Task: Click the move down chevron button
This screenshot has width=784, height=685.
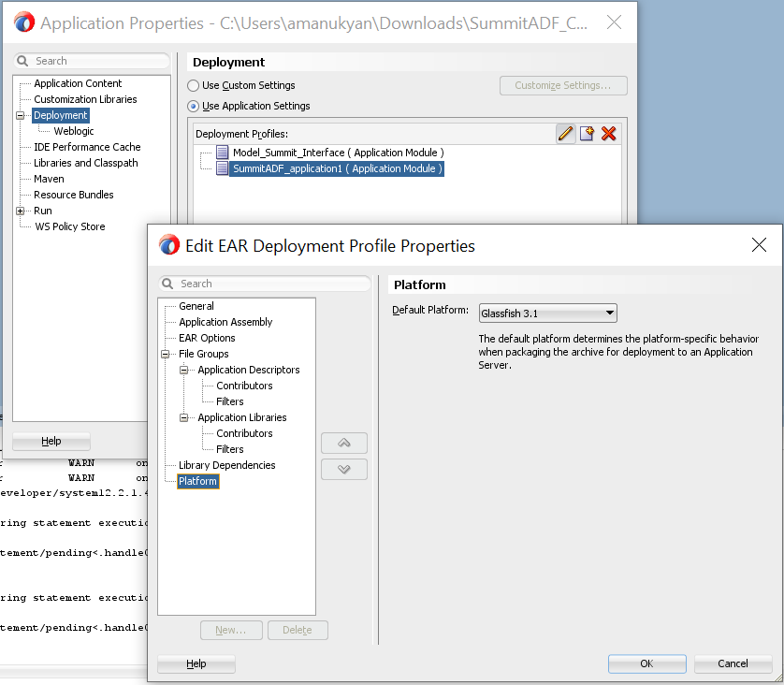Action: [x=344, y=469]
